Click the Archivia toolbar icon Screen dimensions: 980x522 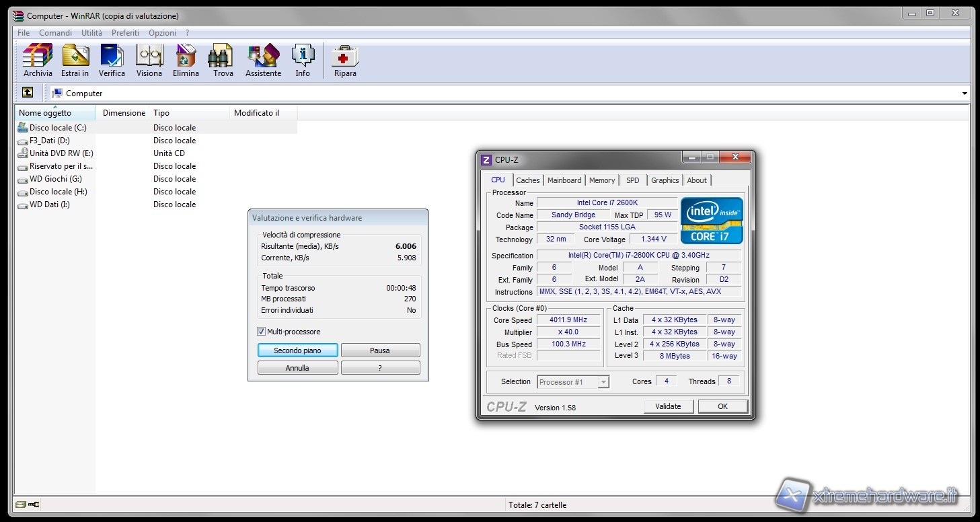pyautogui.click(x=38, y=61)
